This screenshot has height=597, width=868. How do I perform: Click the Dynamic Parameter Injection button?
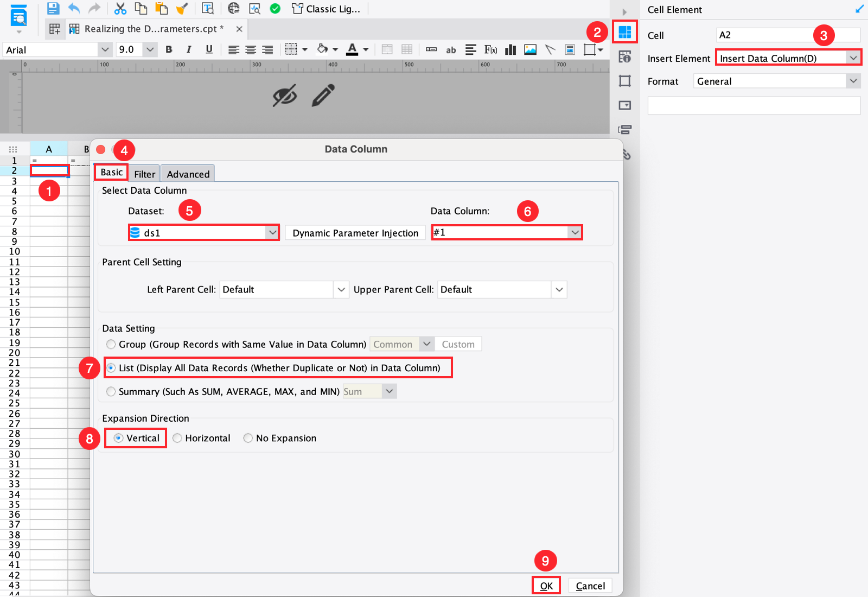(355, 233)
